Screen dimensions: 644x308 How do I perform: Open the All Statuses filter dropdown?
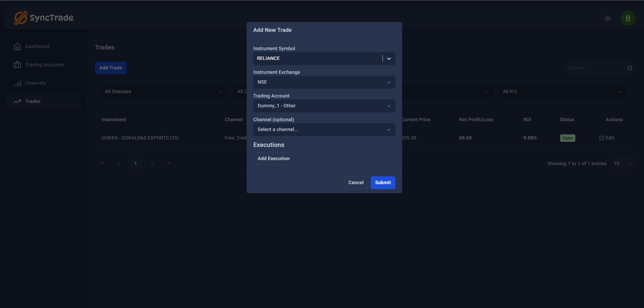click(164, 92)
